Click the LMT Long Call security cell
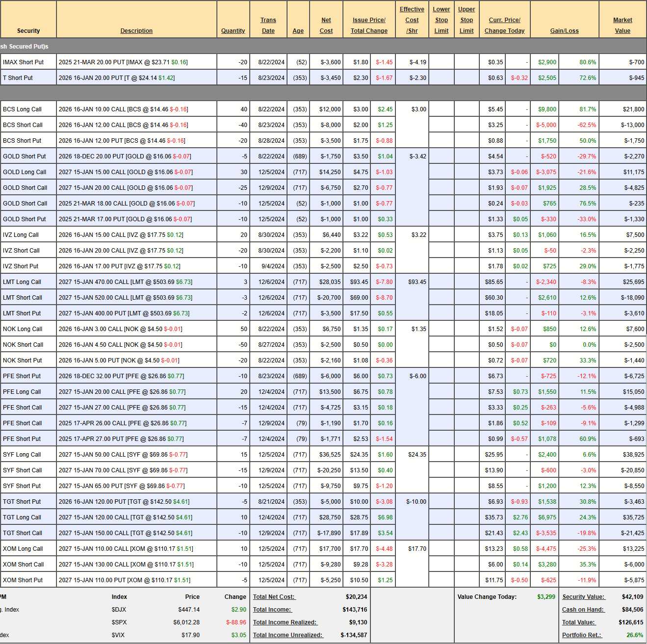 tap(22, 282)
